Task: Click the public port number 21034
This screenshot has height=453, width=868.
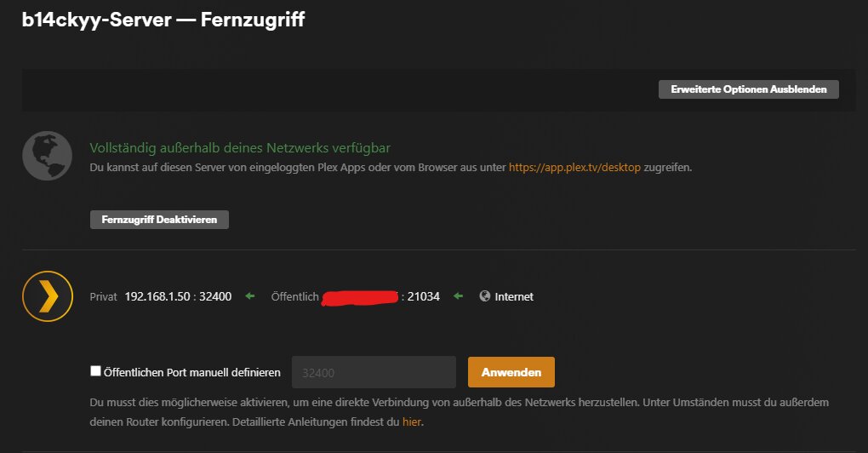Action: tap(424, 296)
